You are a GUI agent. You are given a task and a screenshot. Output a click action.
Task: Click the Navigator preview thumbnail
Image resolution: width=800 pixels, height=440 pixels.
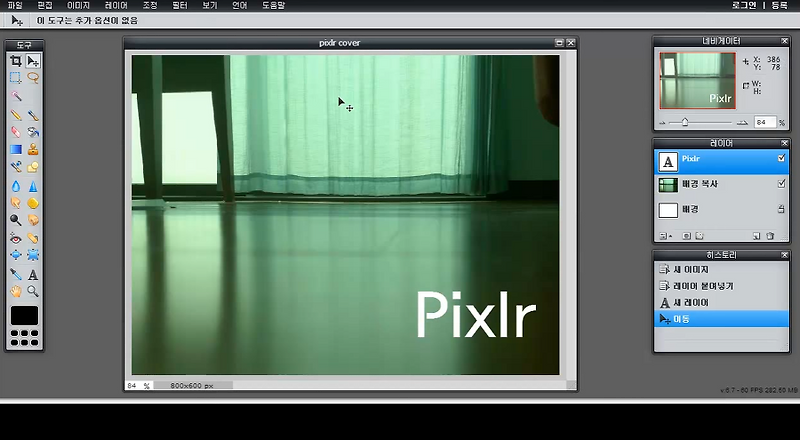pyautogui.click(x=697, y=81)
